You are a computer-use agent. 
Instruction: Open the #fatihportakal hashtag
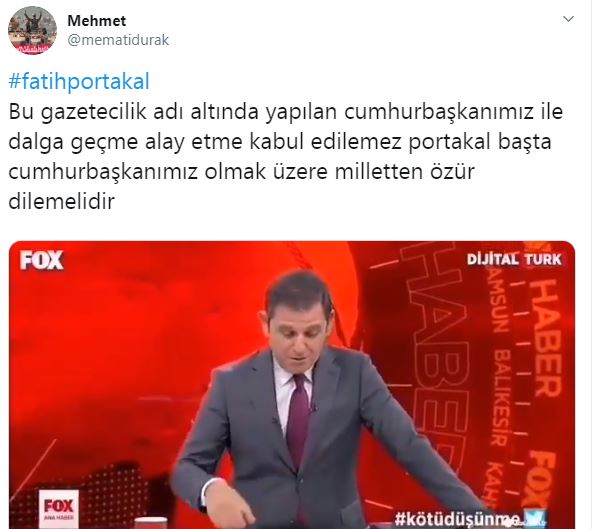(x=79, y=81)
